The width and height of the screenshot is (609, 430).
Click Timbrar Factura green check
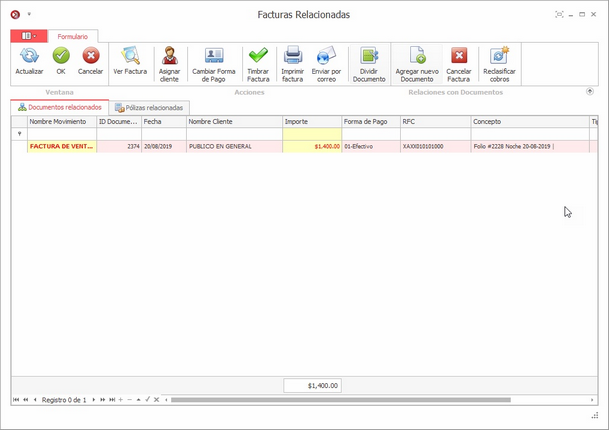[258, 57]
